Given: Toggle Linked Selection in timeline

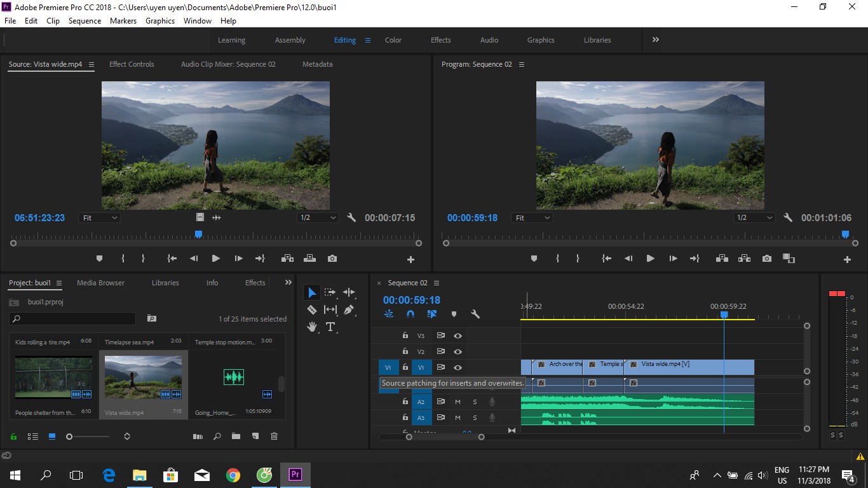Looking at the screenshot, I should coord(432,314).
